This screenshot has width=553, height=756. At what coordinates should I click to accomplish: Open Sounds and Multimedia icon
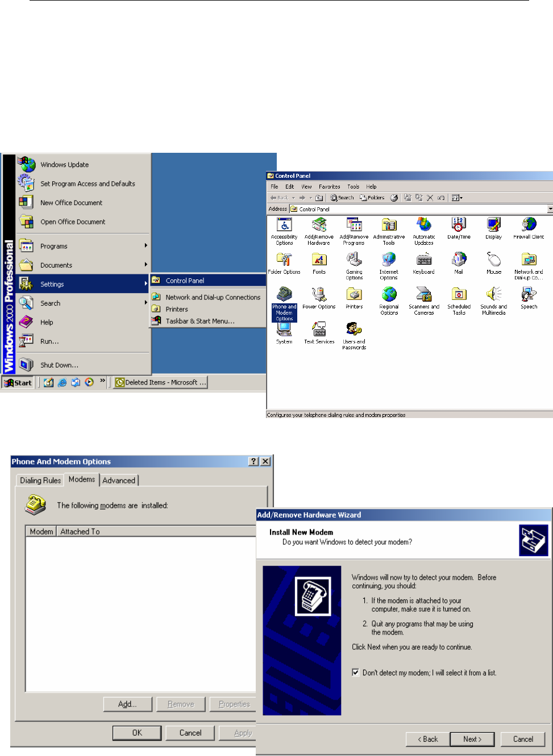click(x=494, y=301)
